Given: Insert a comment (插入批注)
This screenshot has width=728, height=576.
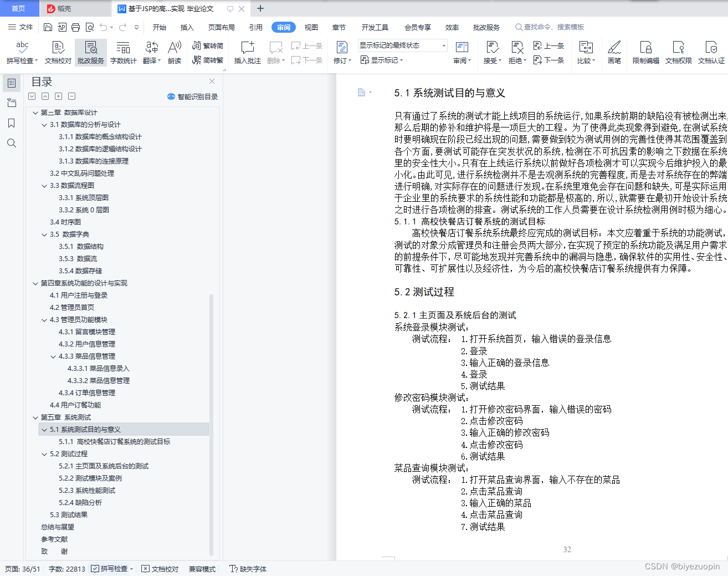Looking at the screenshot, I should coord(247,52).
